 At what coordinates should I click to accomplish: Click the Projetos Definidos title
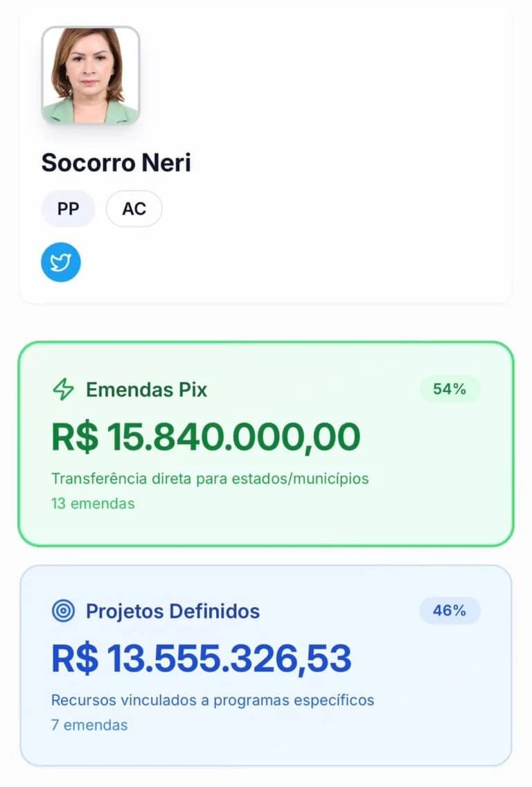point(172,611)
